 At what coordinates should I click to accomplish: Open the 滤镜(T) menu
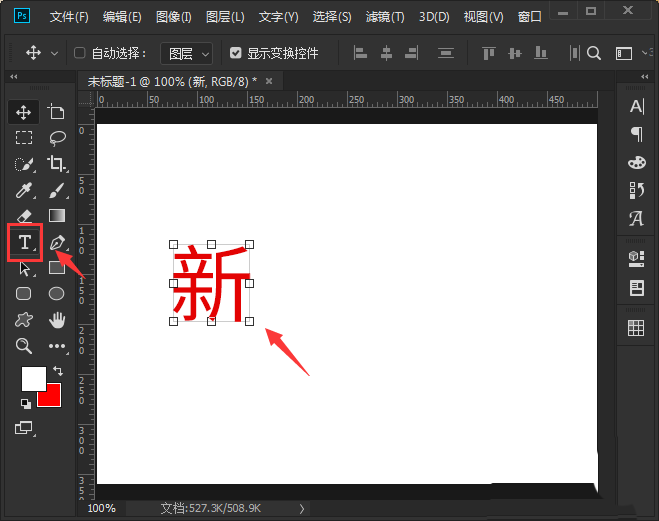(x=385, y=17)
